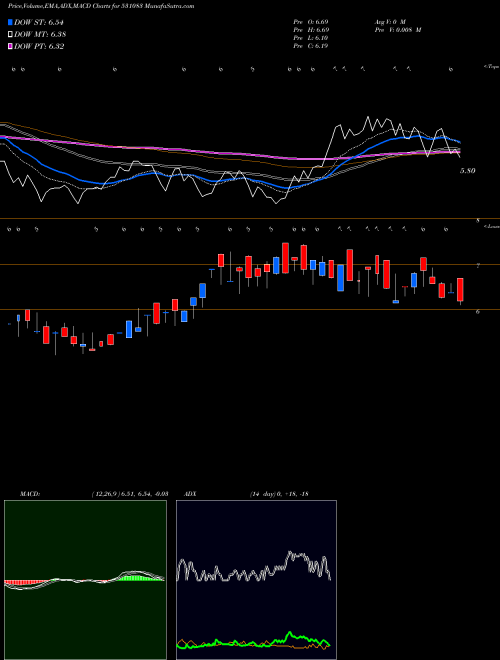Click the 'Pre L: 6.10' value

point(311,38)
